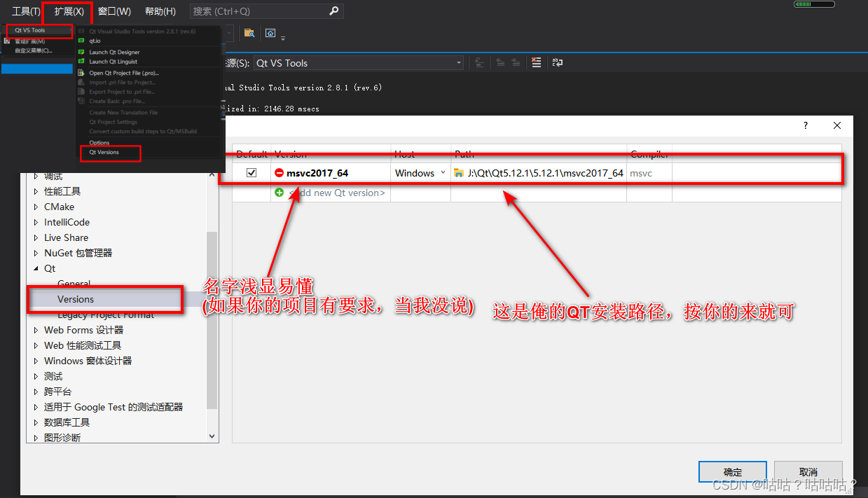Click the folder-with-magnifier toolbar icon
Screen dimensions: 868x498
point(249,33)
